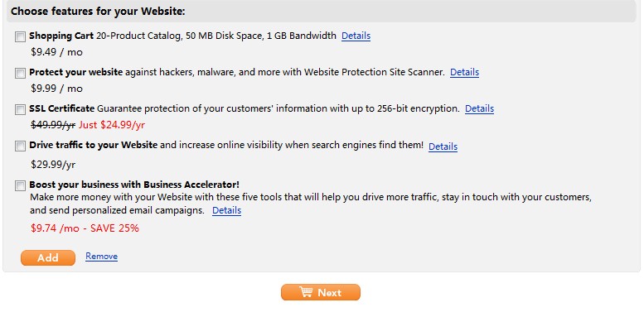Click the orange Add button
The width and height of the screenshot is (644, 312).
tap(48, 258)
